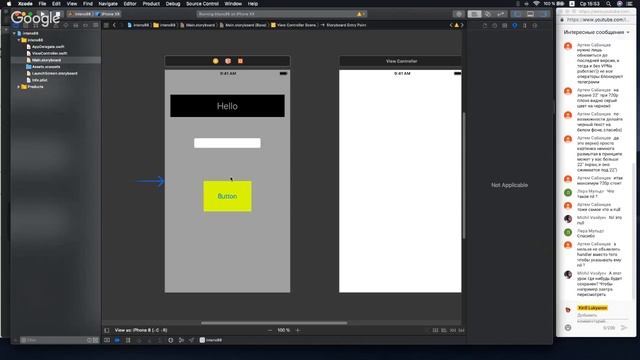Viewport: 640px width, 360px height.
Task: Open macOS Spotlight search
Action: coord(609,4)
